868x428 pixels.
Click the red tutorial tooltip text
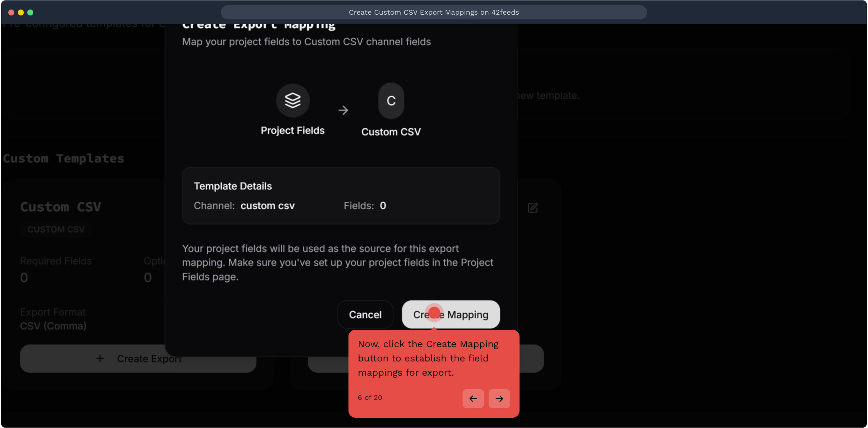point(428,358)
